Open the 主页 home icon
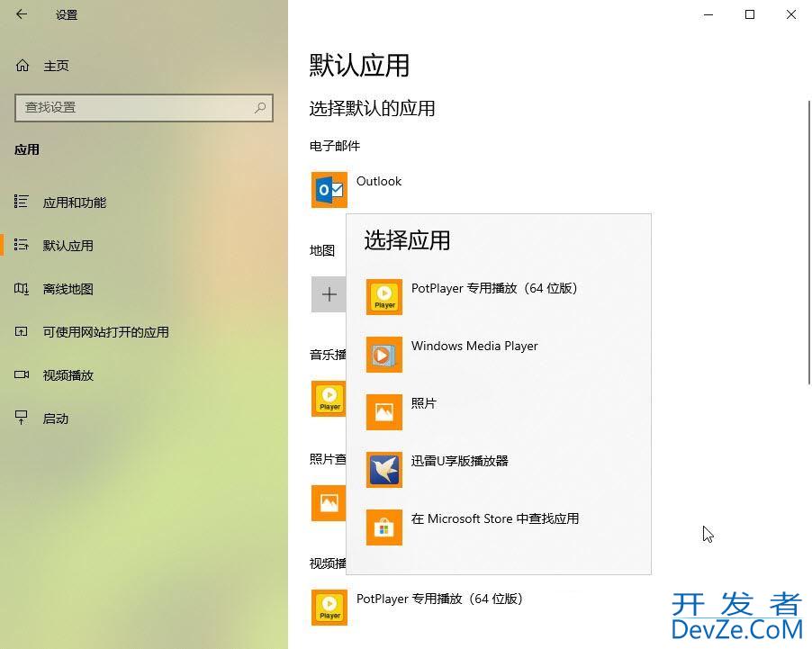 23,66
